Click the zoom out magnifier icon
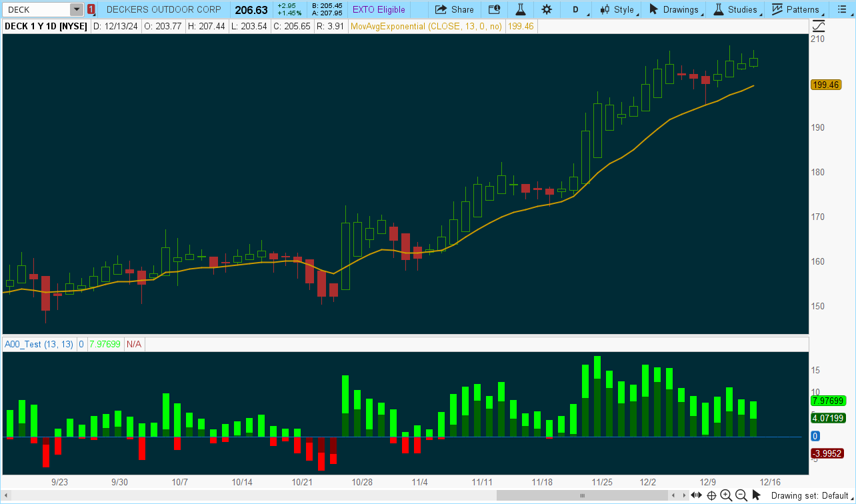Image resolution: width=856 pixels, height=504 pixels. tap(741, 495)
